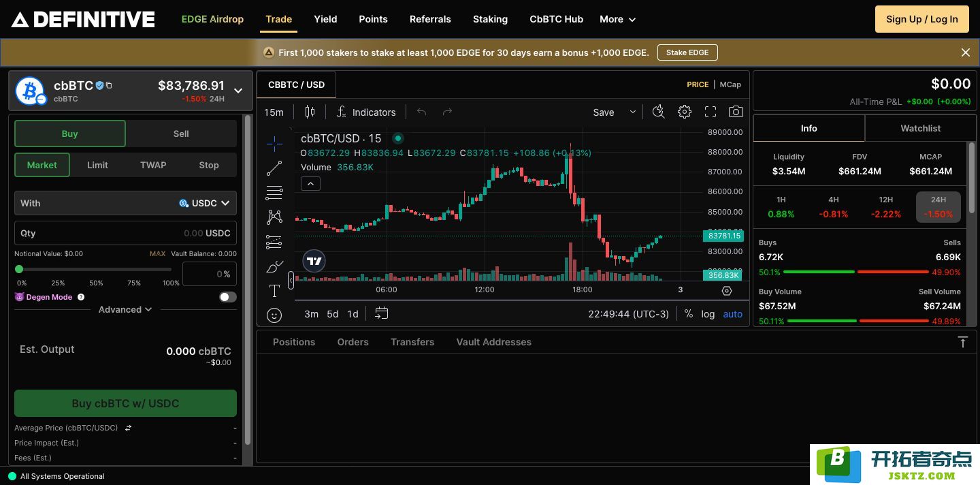The image size is (980, 485).
Task: Set the slider to 50%
Action: [x=96, y=283]
